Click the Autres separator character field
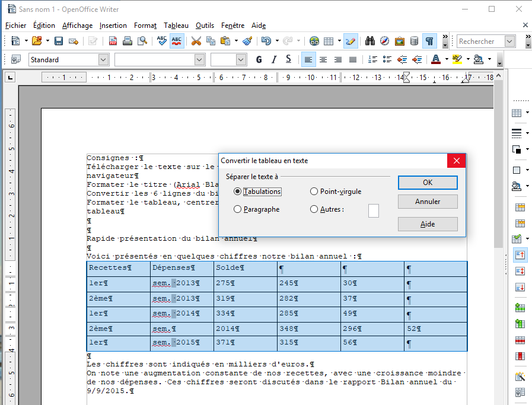The image size is (532, 405). [x=374, y=211]
